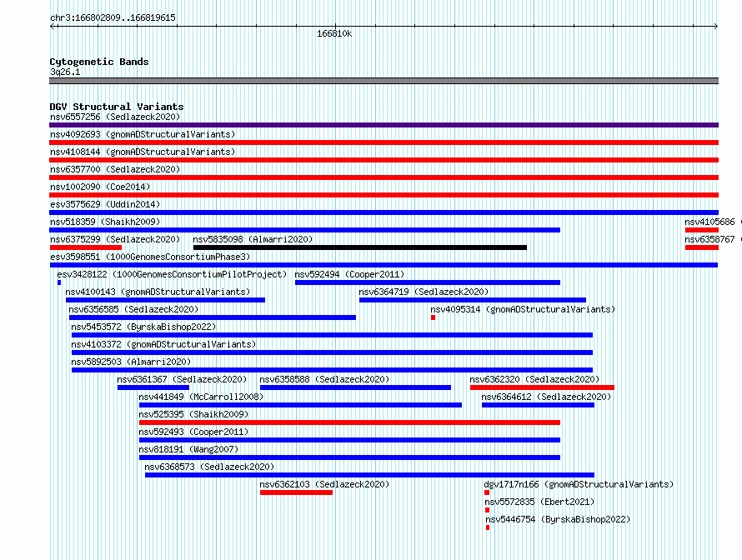The image size is (742, 560).
Task: Open nsv6358588 (Sedlazeck2020) variant label
Action: coord(324,379)
